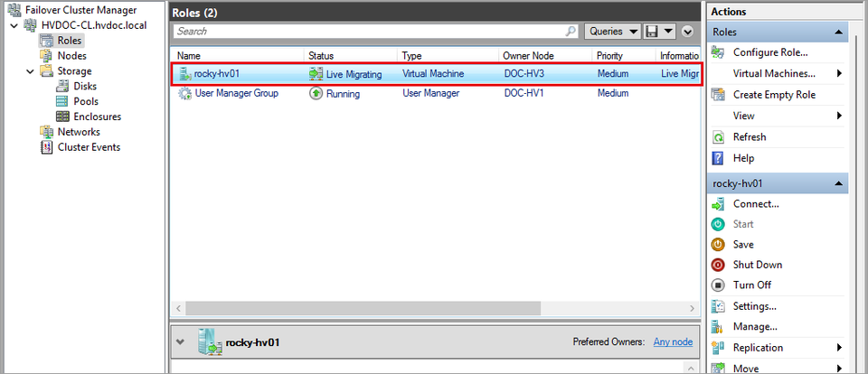This screenshot has height=374, width=868.
Task: Collapse the rocky-hv01 actions section
Action: click(x=839, y=183)
